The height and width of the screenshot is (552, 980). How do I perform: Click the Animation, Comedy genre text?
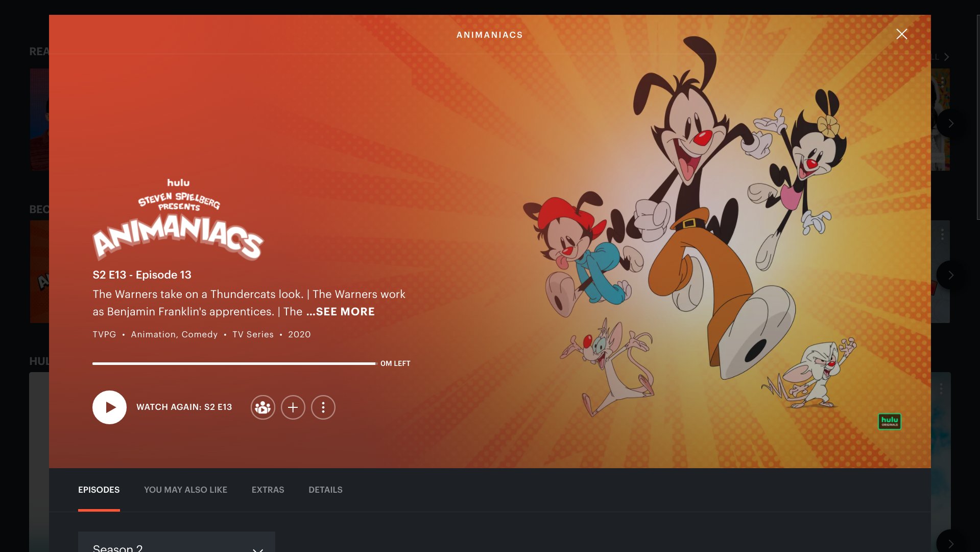point(174,334)
